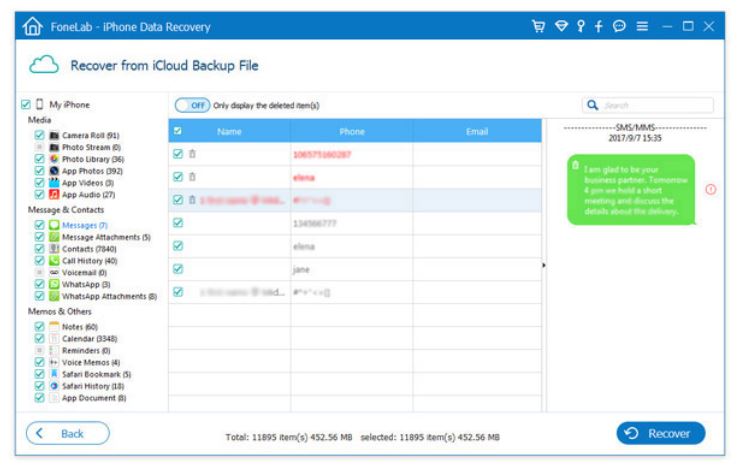Click the Recover button
The width and height of the screenshot is (743, 469).
point(661,433)
